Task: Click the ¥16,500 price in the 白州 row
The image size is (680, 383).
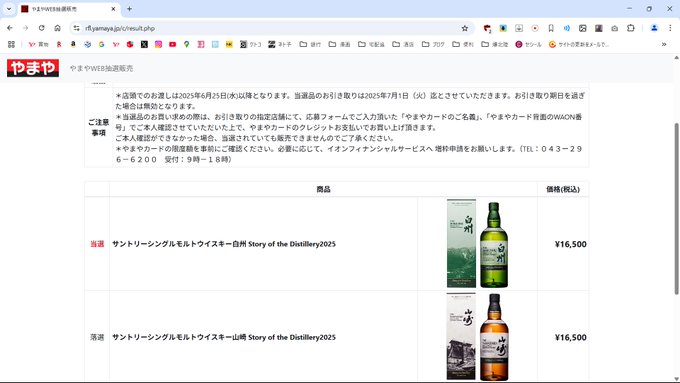Action: click(570, 244)
